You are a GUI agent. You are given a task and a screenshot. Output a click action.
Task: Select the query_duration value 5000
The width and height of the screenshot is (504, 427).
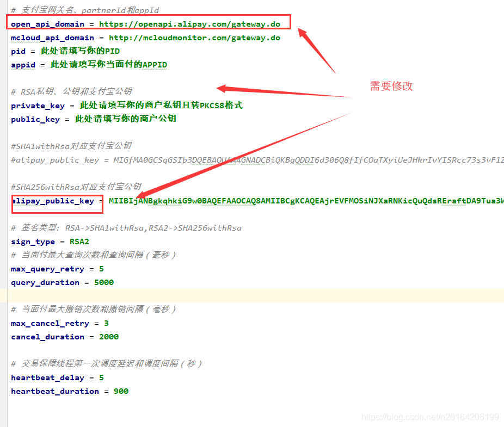click(x=104, y=282)
